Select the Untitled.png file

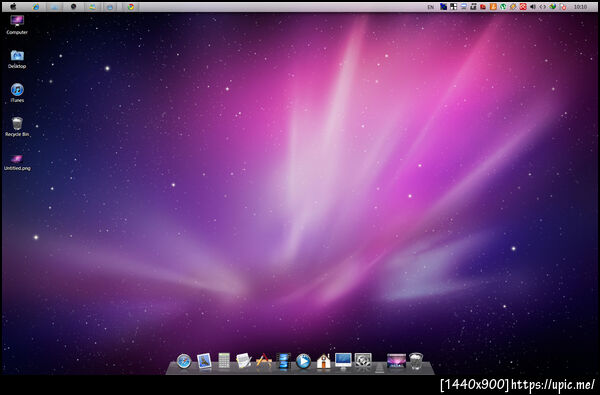(17, 162)
